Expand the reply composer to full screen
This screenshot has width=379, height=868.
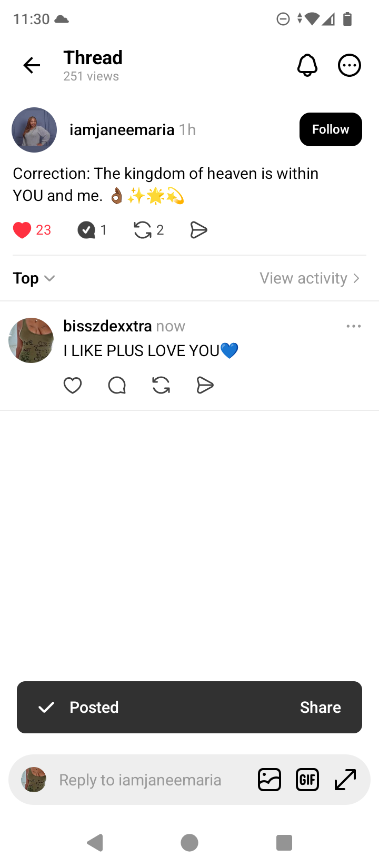point(345,780)
